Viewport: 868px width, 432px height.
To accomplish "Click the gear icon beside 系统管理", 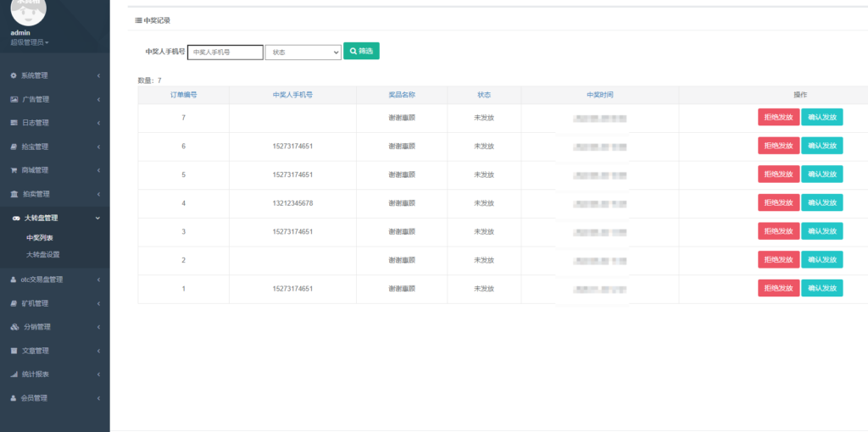I will 14,75.
